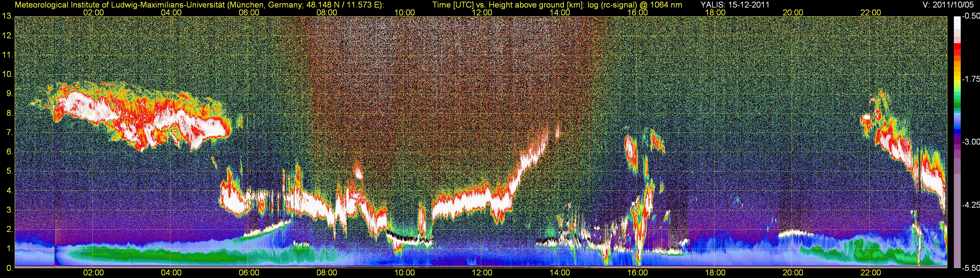Click the height label '7.' on left axis
Screen dimensions: 980x278
click(9, 132)
